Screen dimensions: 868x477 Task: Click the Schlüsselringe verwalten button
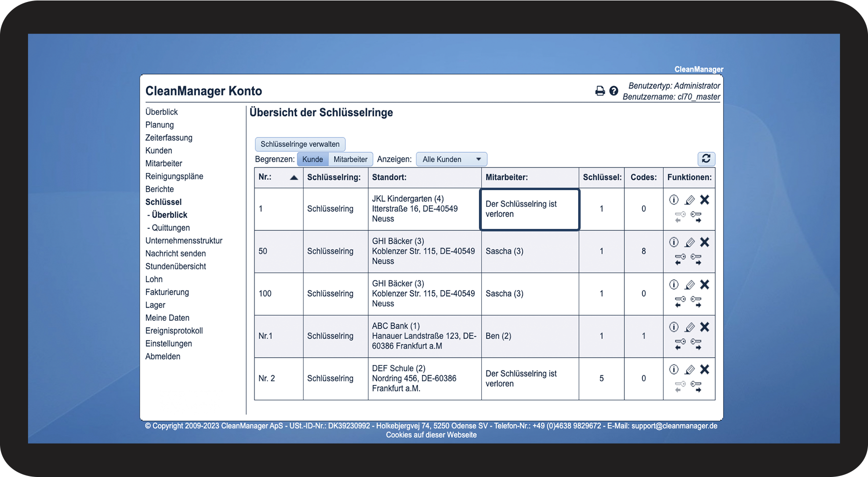pos(300,144)
